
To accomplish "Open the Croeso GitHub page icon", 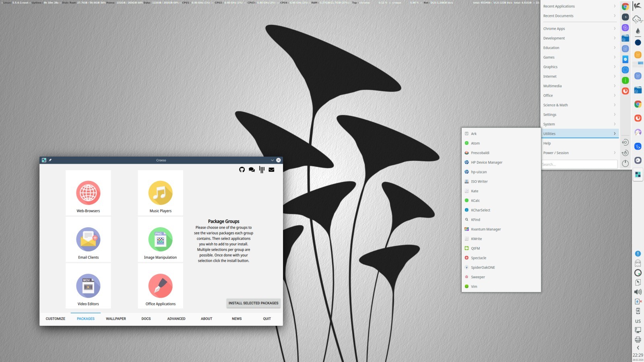I will coord(242,169).
